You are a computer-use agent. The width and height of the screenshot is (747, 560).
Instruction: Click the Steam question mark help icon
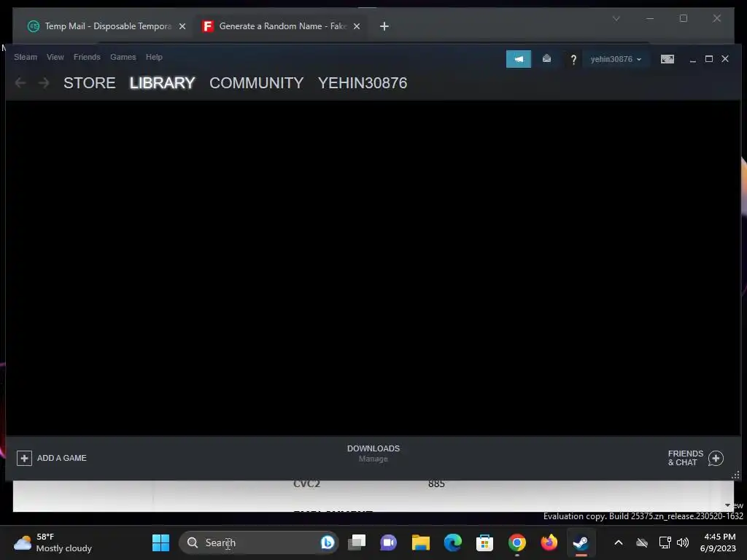click(x=573, y=60)
